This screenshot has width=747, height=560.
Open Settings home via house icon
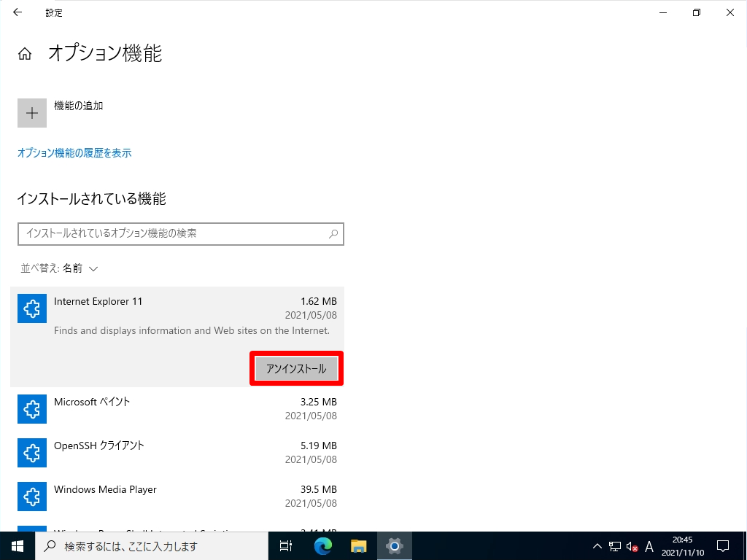[x=25, y=54]
